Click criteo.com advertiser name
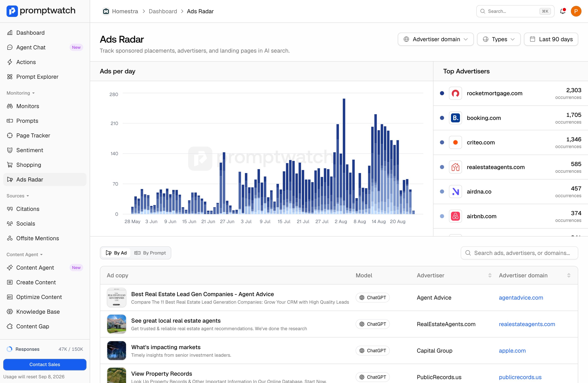The height and width of the screenshot is (383, 588). (481, 142)
